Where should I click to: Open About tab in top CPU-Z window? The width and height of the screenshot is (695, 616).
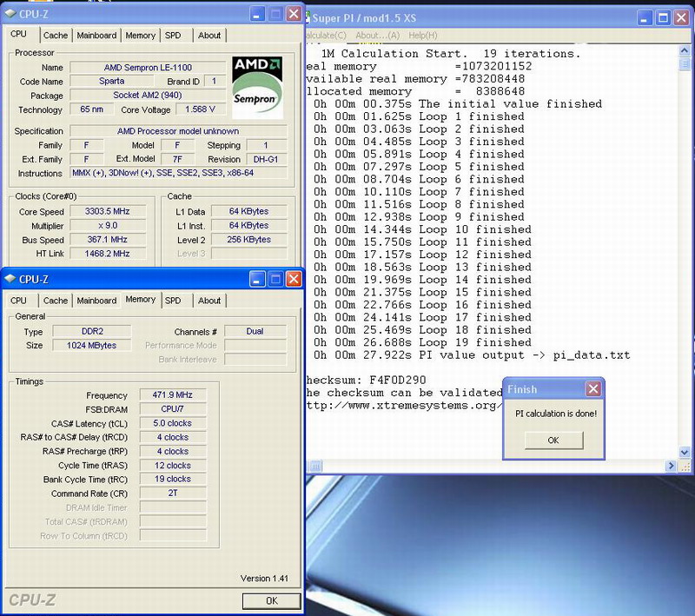click(x=209, y=36)
